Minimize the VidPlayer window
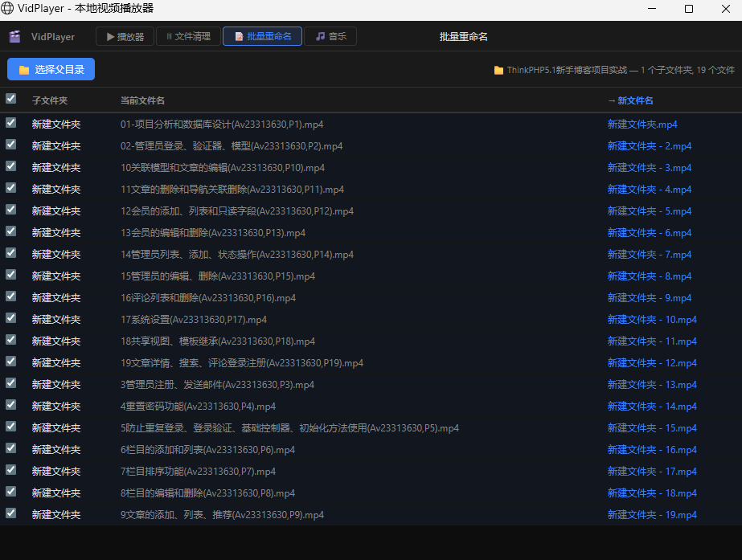 [652, 9]
